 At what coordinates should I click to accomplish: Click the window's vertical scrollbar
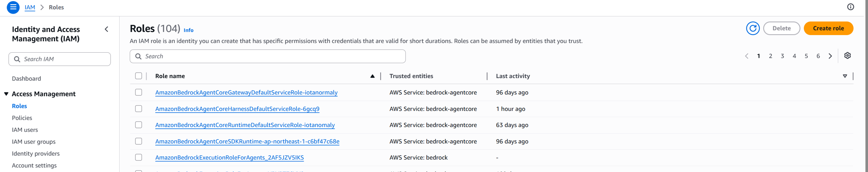point(866,86)
